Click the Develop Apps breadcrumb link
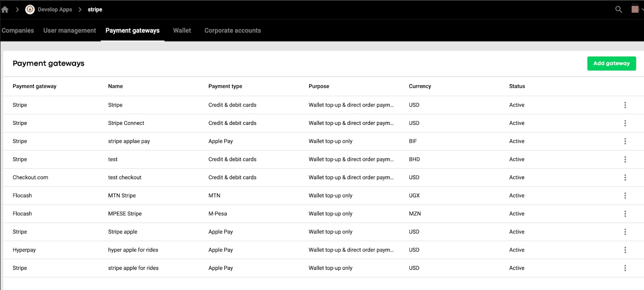 pyautogui.click(x=55, y=10)
